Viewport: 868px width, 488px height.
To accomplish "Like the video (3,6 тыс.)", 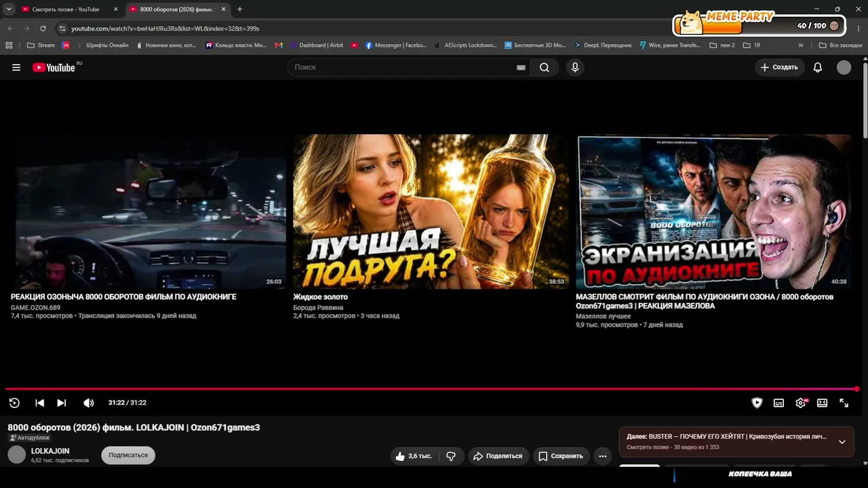I will (x=414, y=456).
